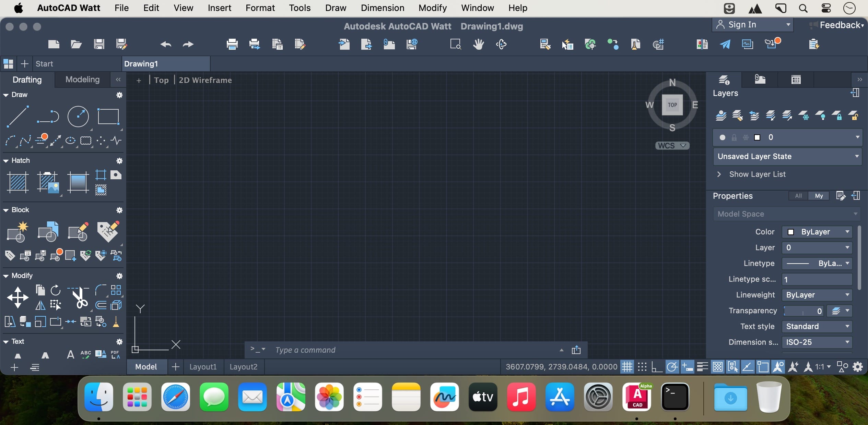Open the Unsaved Layer State dropdown
This screenshot has width=868, height=425.
[x=788, y=156]
